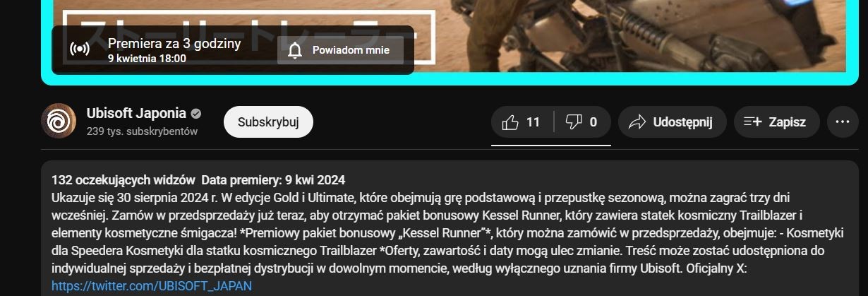Click the Zapisz playlist-add icon
Screen dimensions: 868x296
pos(753,122)
